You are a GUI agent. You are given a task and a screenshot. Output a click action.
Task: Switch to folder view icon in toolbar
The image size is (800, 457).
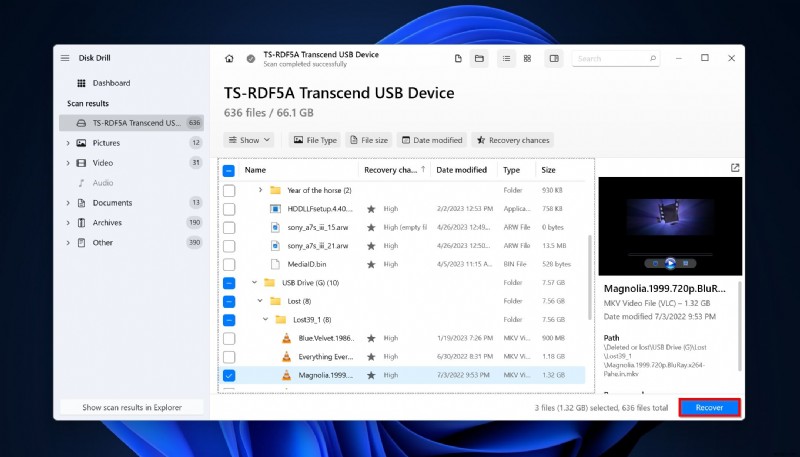pyautogui.click(x=479, y=59)
